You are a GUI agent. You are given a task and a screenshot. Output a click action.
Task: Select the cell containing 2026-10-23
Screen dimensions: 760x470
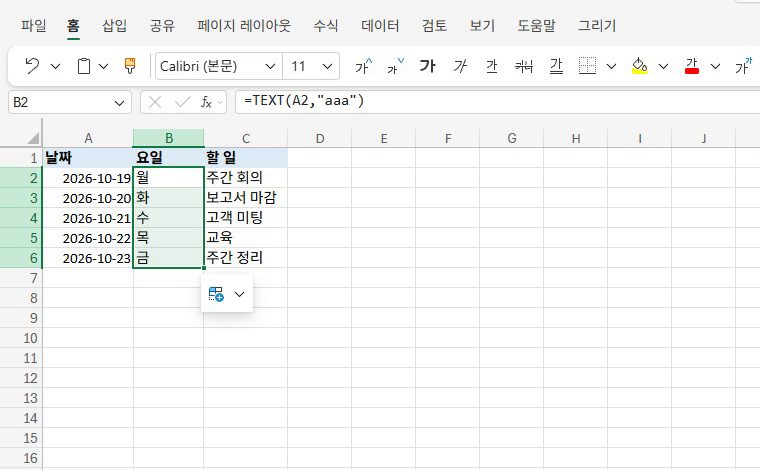tap(88, 258)
